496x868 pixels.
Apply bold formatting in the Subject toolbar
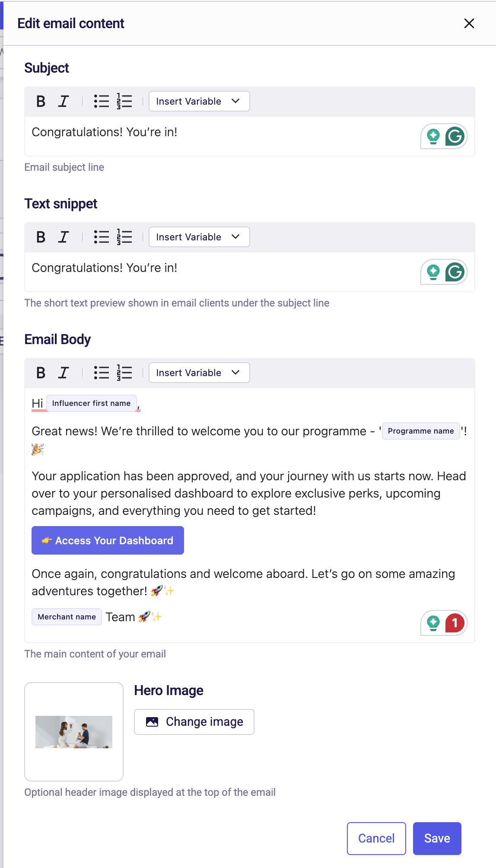(40, 101)
